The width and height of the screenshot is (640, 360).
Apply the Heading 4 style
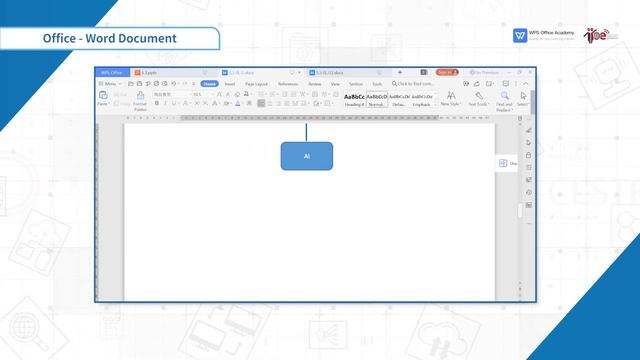354,100
